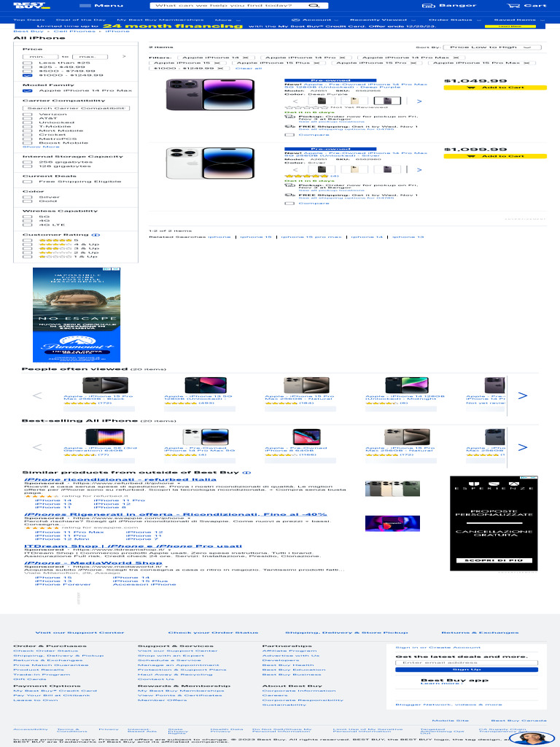Next arrow in People often viewed carousel
The height and width of the screenshot is (747, 560).
[x=522, y=396]
